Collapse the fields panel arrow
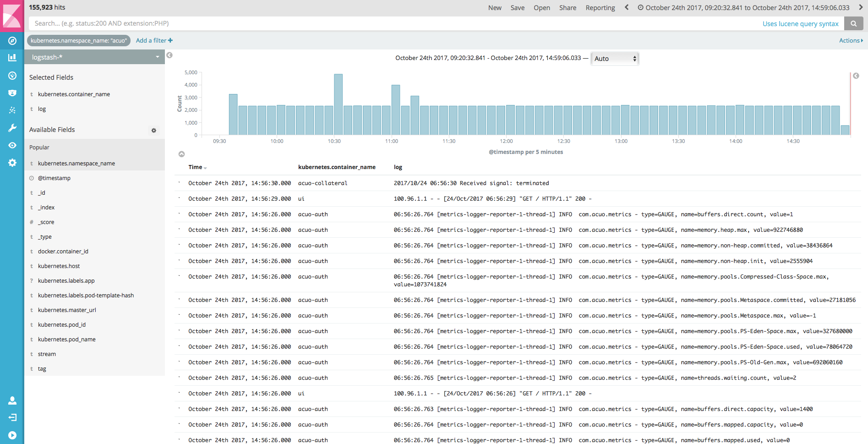Screen dimensions: 868x444 (x=169, y=55)
